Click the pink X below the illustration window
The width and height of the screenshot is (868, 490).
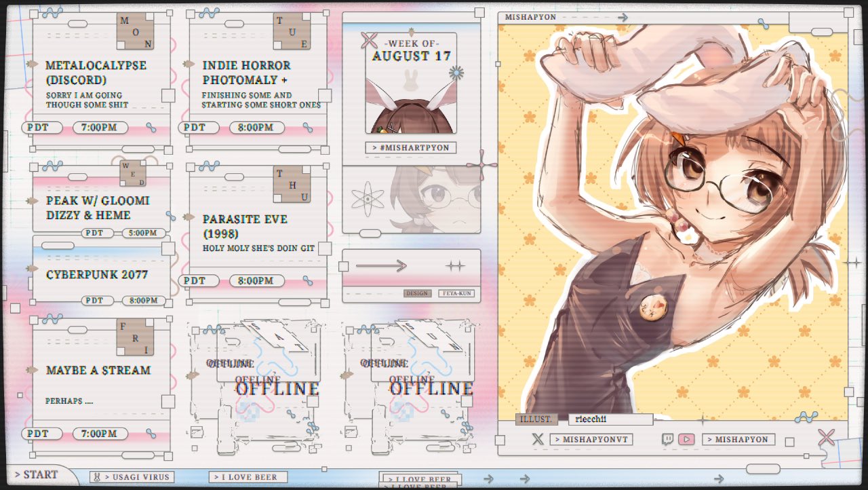(x=826, y=438)
